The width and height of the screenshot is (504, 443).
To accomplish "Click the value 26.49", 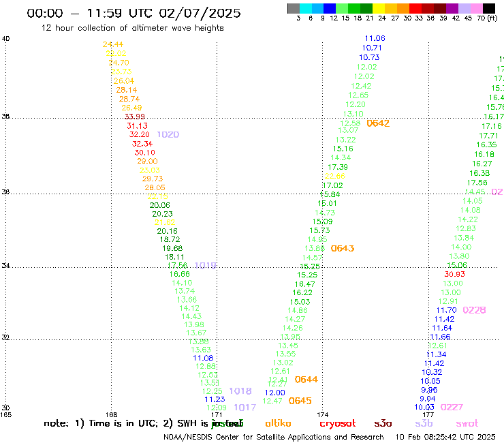I will (x=131, y=108).
